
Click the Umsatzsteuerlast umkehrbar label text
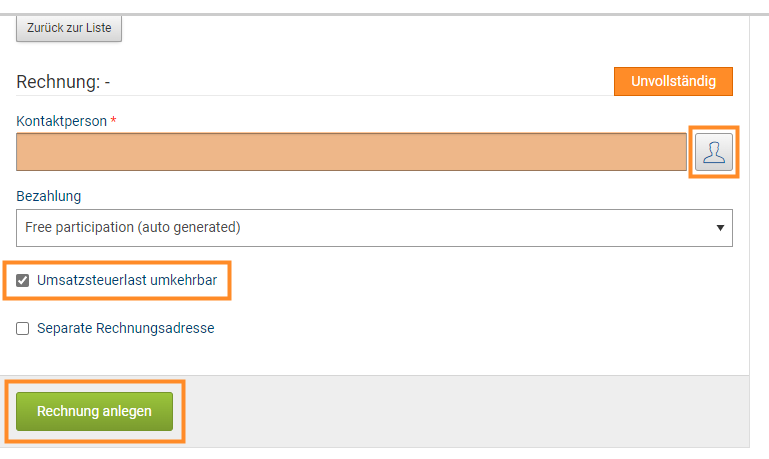(126, 280)
